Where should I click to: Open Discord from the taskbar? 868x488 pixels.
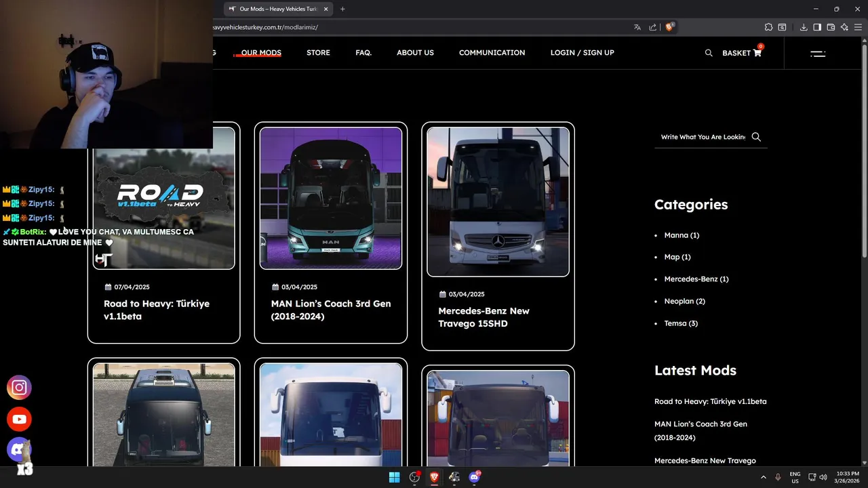pyautogui.click(x=474, y=477)
